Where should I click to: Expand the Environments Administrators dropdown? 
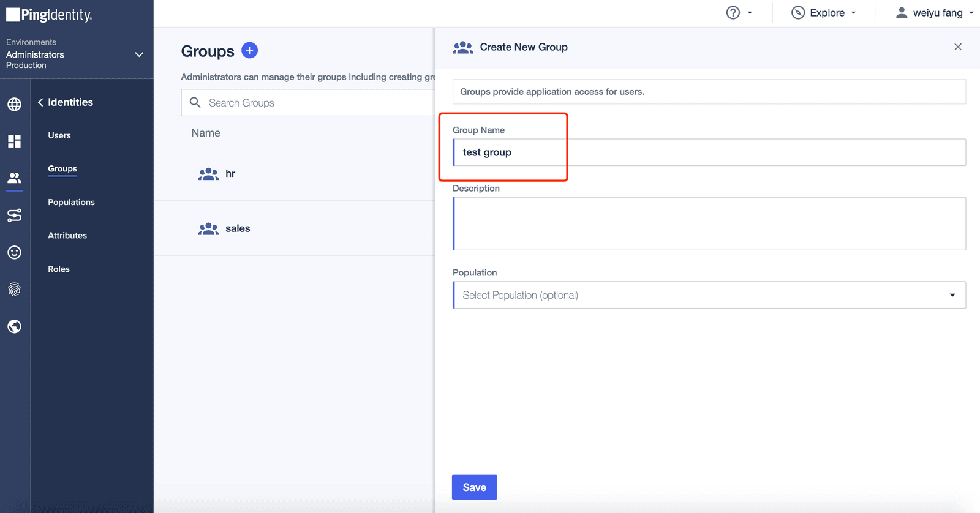pos(139,54)
